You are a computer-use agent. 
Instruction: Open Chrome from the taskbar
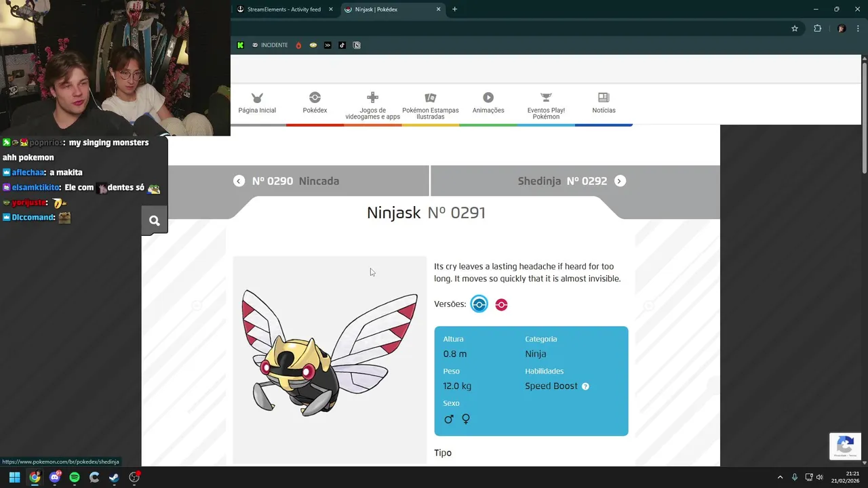tap(35, 477)
